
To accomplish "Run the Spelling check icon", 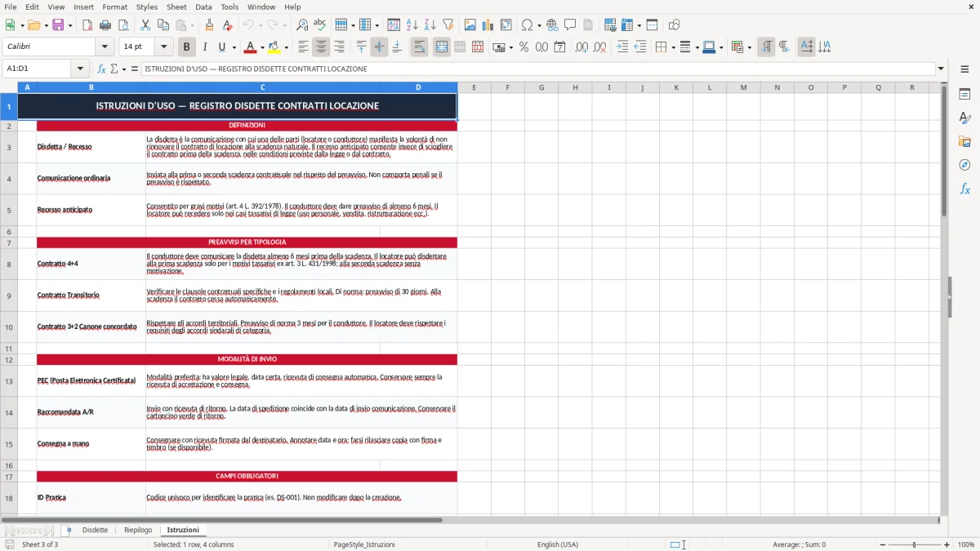I will [x=319, y=25].
